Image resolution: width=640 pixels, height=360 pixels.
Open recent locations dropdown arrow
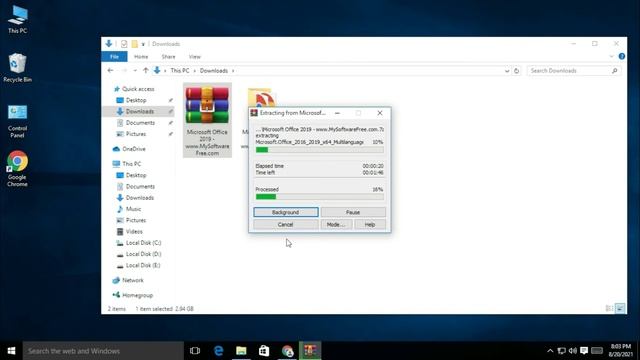coord(135,71)
